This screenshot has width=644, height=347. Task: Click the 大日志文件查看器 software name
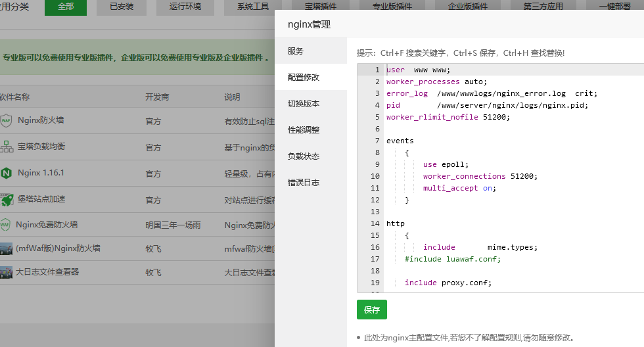(47, 272)
